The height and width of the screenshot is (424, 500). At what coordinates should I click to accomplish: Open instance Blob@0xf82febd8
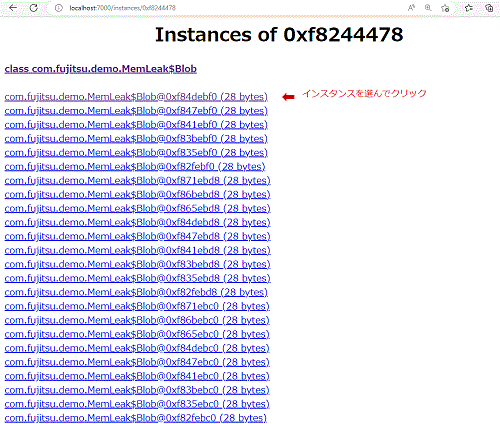coord(136,293)
